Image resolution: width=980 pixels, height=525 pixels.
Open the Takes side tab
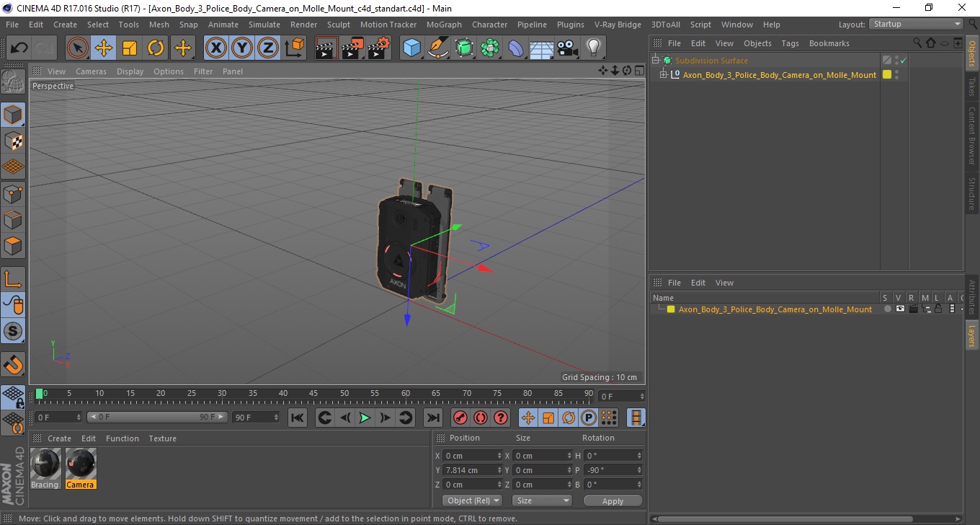tap(972, 87)
